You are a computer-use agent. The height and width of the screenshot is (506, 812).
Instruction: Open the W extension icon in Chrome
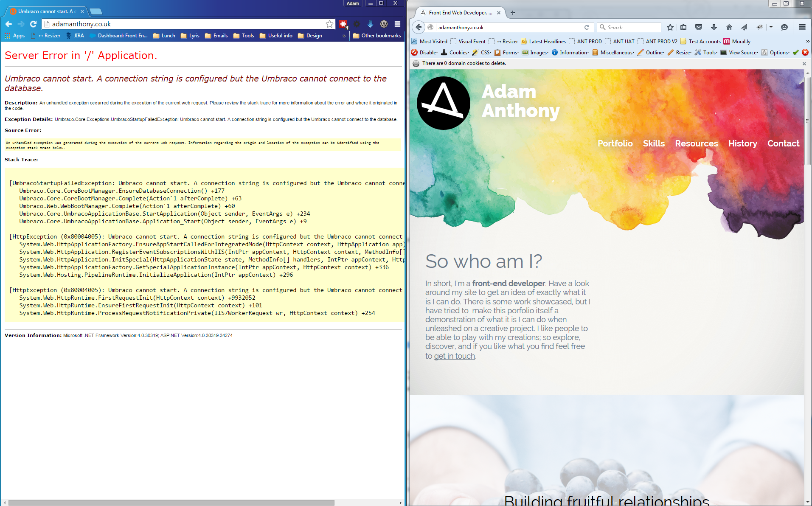384,24
